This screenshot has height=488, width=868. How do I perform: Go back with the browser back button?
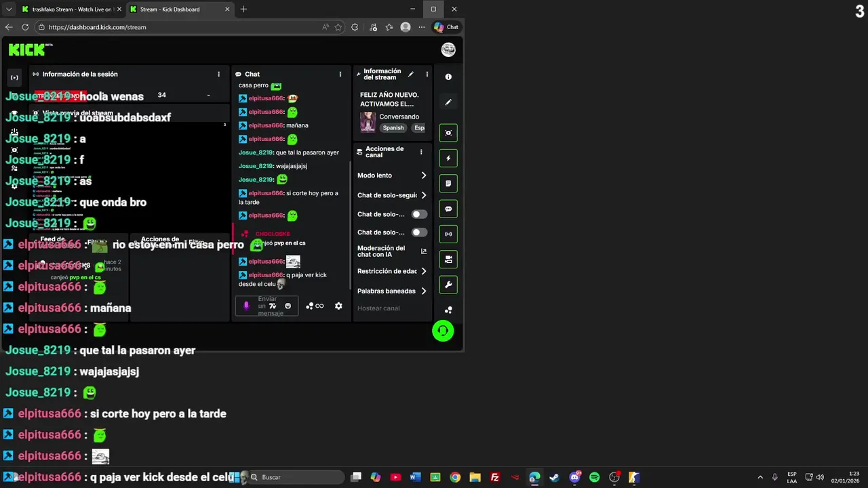tap(9, 27)
